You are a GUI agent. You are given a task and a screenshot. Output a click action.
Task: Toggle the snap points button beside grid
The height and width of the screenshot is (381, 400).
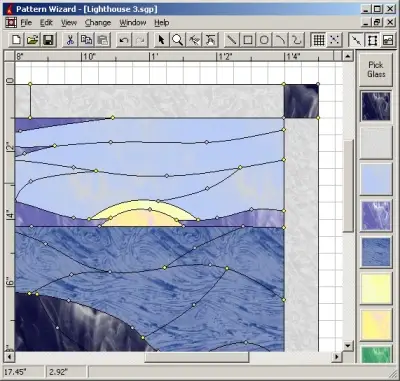335,40
